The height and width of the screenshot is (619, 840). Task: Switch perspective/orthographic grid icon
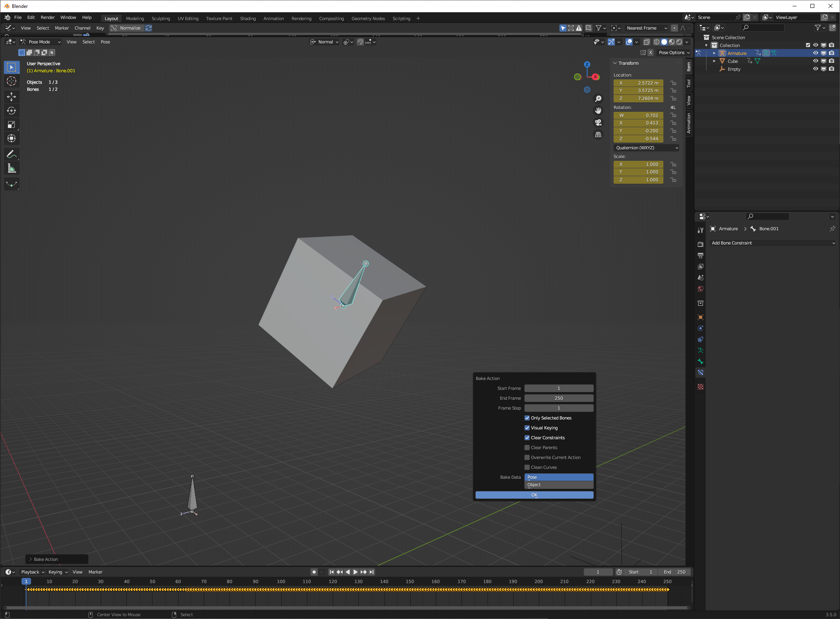598,135
